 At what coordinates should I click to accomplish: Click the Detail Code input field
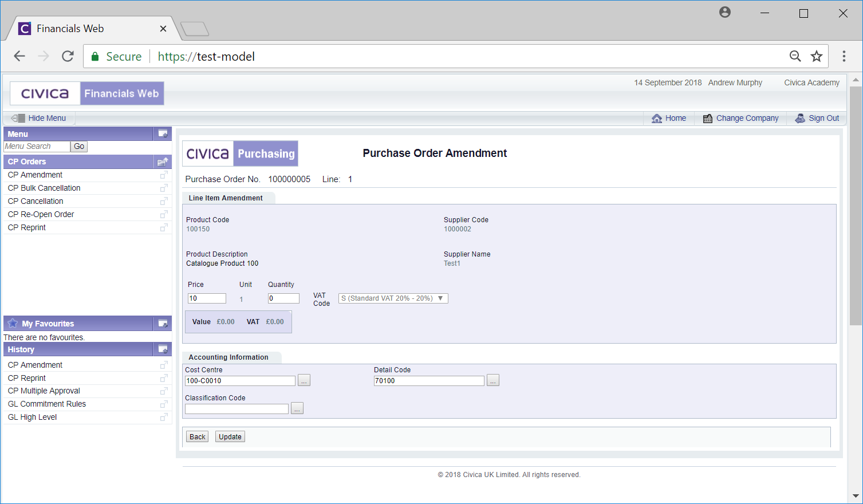click(429, 381)
